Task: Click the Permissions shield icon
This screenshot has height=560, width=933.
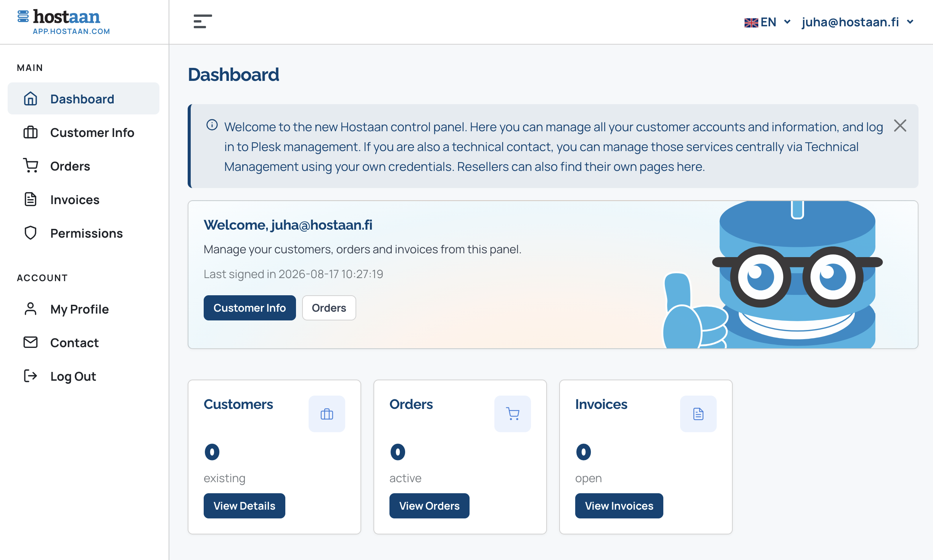Action: [x=31, y=233]
